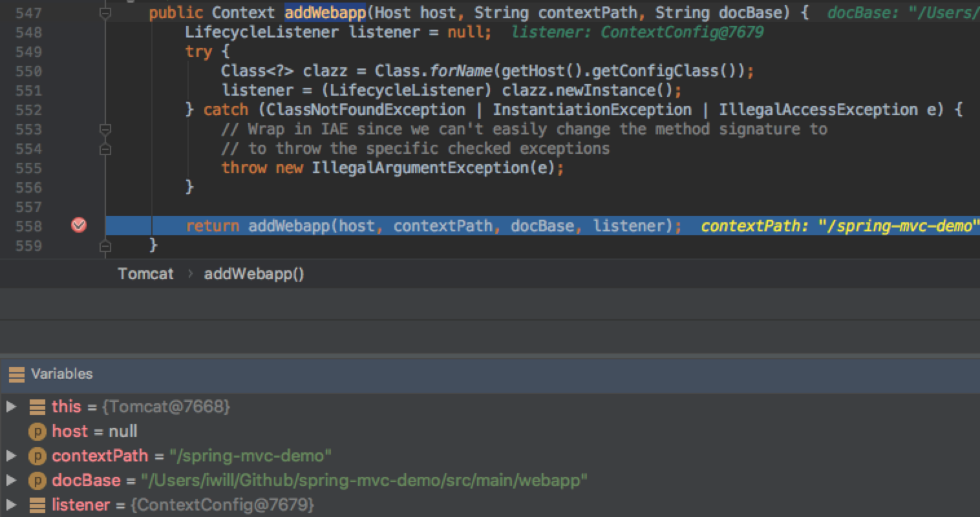This screenshot has height=517, width=980.
Task: Select the addWebapp() breadcrumb
Action: coord(254,273)
